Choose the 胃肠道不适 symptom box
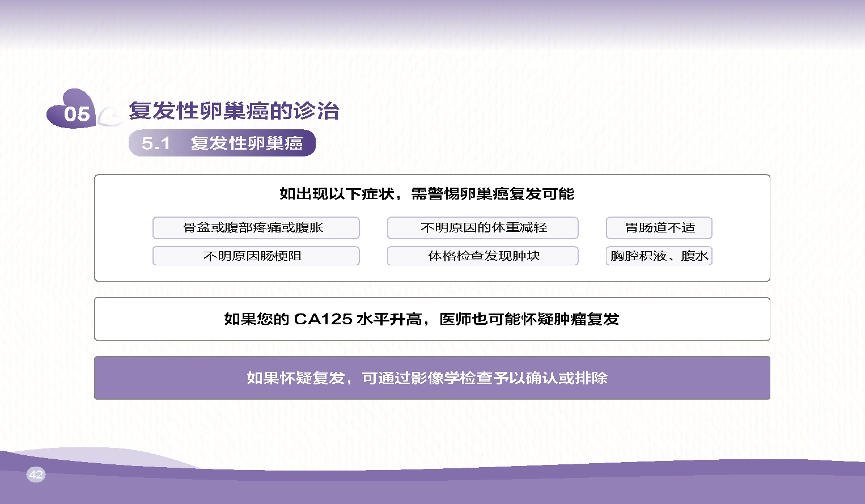865x504 pixels. tap(659, 228)
